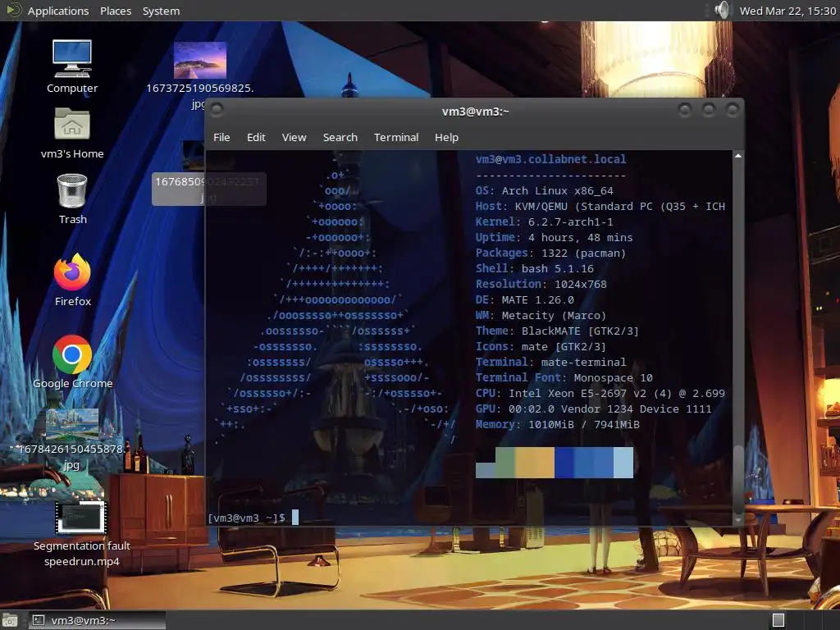Open the Applications menu in top panel
840x630 pixels.
coord(58,11)
